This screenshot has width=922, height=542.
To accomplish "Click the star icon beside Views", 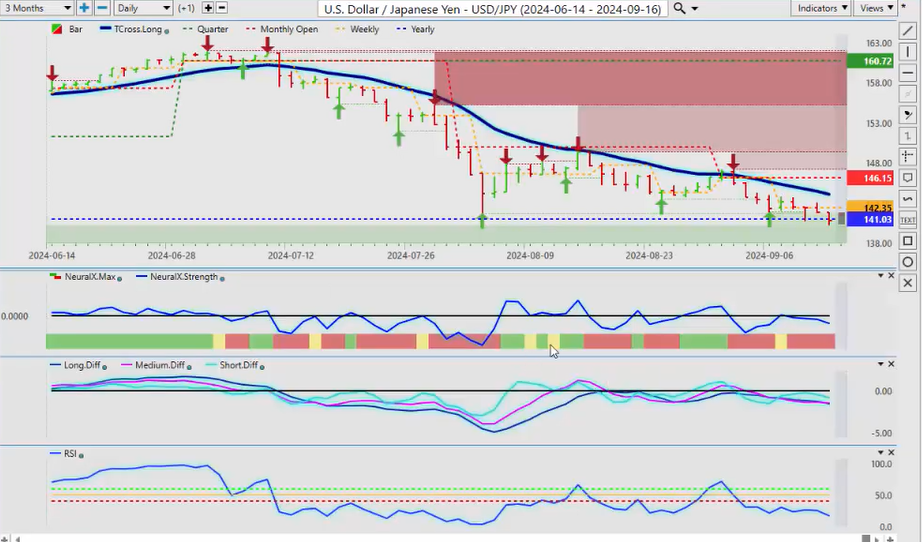I will point(903,6).
